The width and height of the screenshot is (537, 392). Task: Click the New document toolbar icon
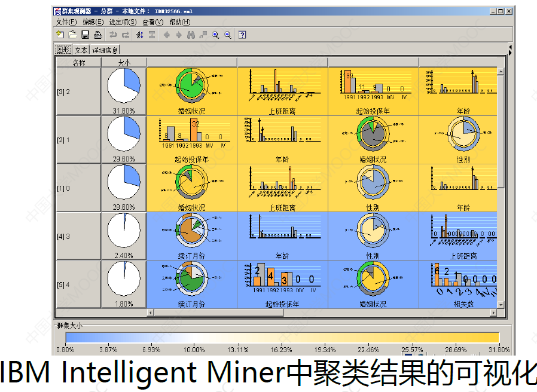coord(60,35)
